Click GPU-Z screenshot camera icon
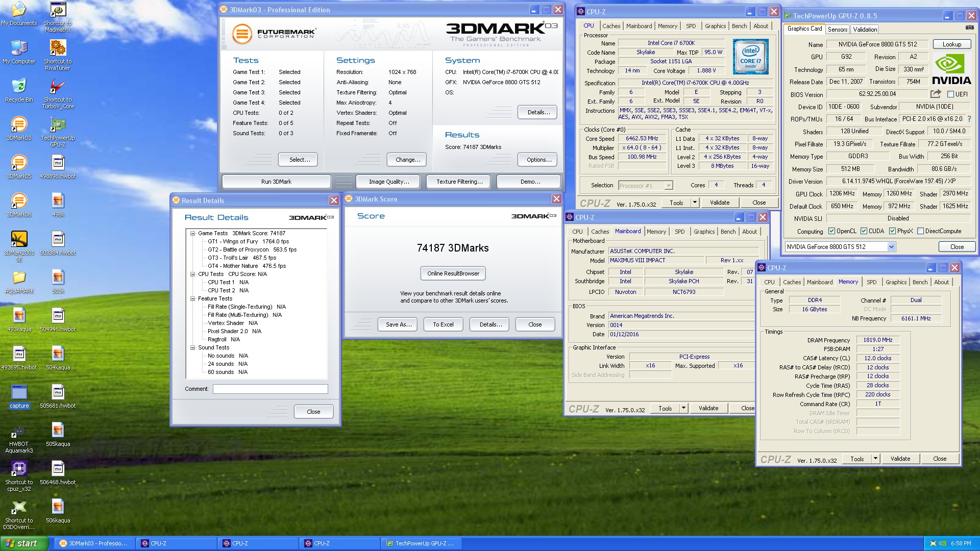 pos(969,28)
